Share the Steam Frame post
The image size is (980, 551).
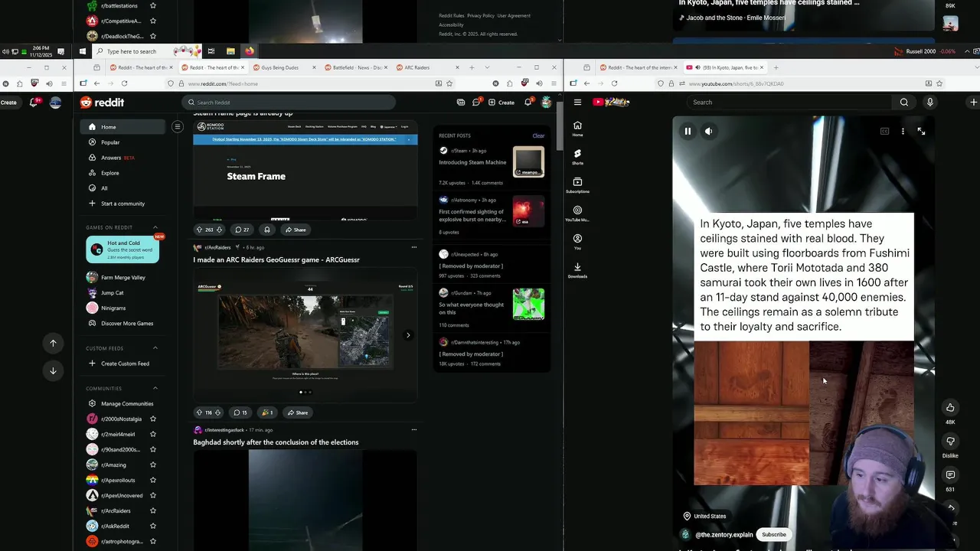click(x=295, y=230)
